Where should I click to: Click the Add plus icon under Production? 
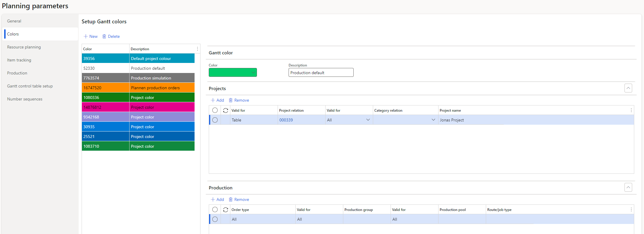[x=213, y=199]
